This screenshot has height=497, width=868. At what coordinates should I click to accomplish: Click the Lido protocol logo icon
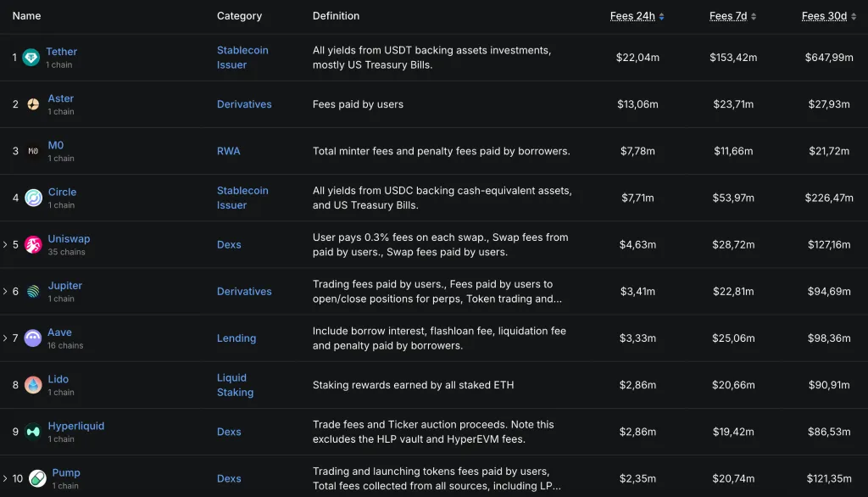tap(33, 385)
